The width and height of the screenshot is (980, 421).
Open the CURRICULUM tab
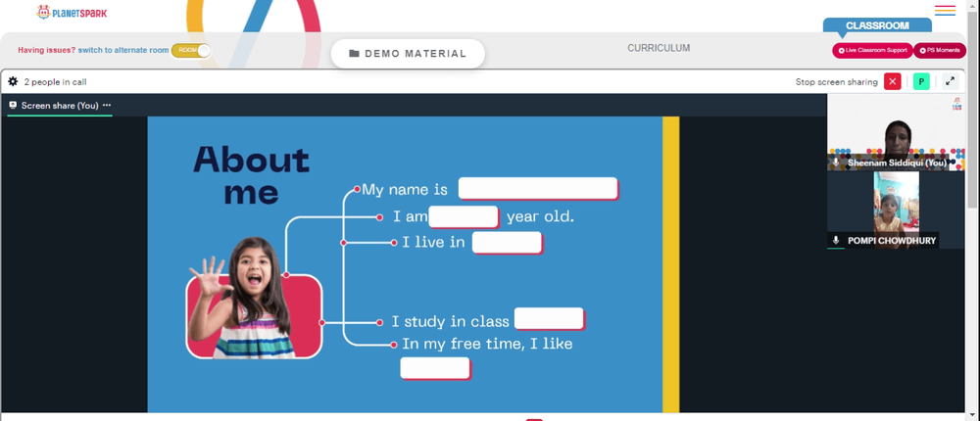pyautogui.click(x=659, y=48)
